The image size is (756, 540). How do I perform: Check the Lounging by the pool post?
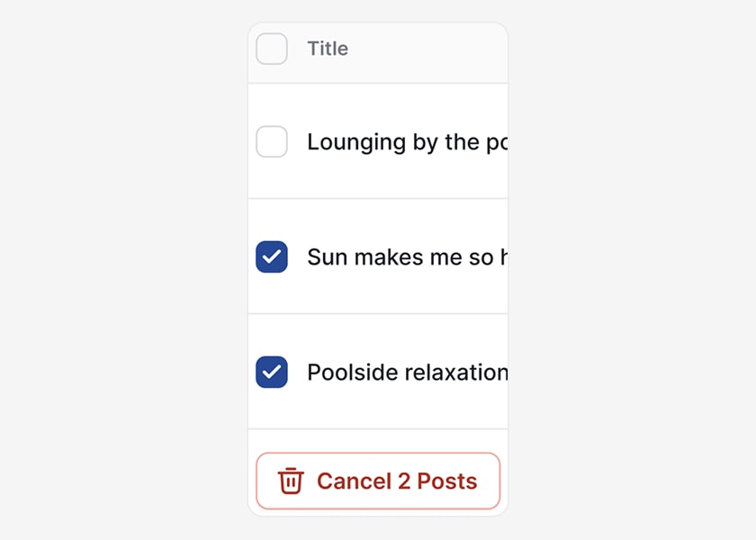coord(272,142)
